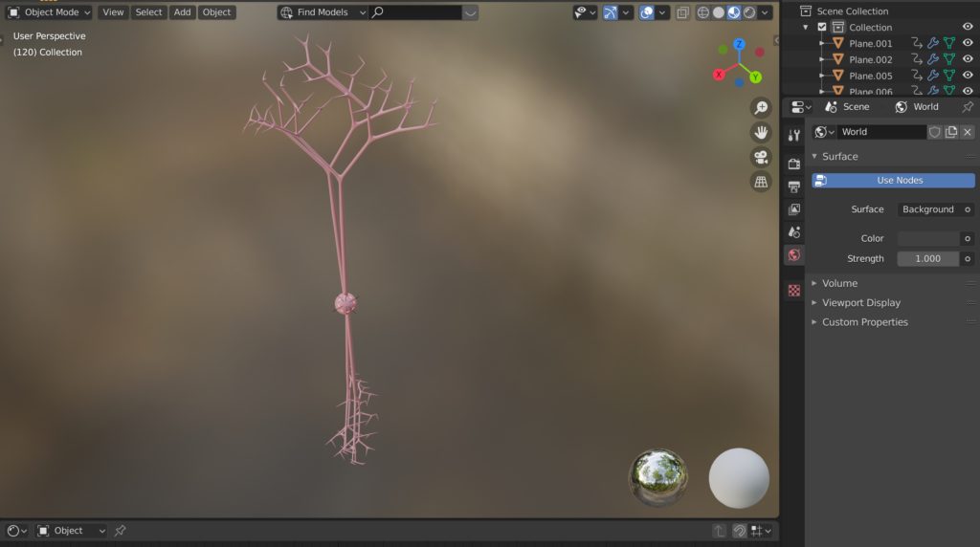Click modifier wrench icon on Plane.005

(x=933, y=76)
